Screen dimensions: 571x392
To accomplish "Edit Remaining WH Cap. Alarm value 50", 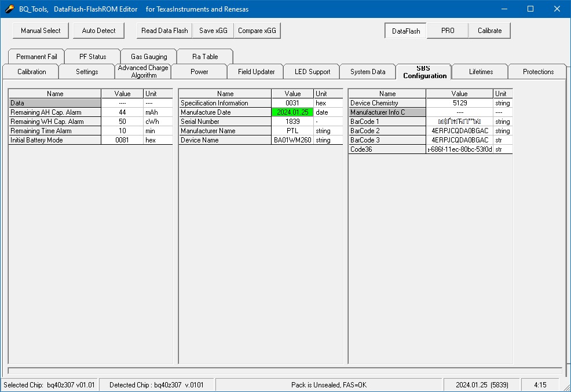I will click(122, 122).
